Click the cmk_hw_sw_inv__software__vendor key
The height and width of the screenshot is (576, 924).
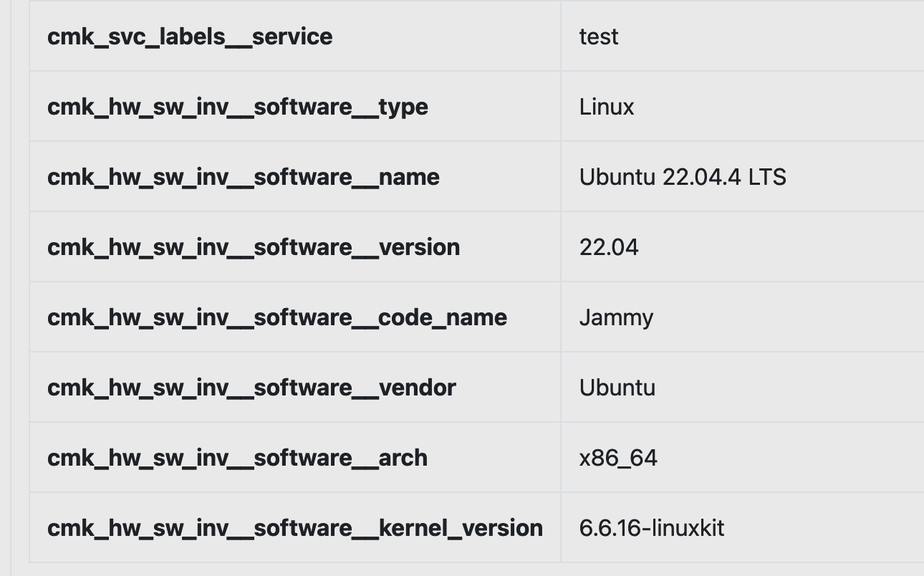coord(251,388)
